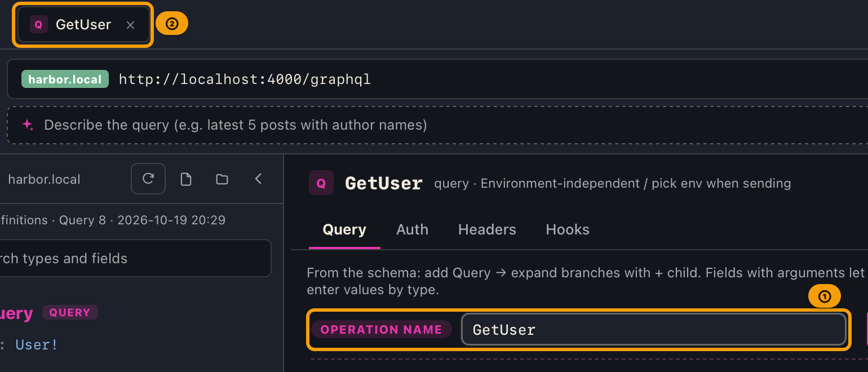Viewport: 868px width, 372px height.
Task: Click the User! type link
Action: (x=37, y=344)
